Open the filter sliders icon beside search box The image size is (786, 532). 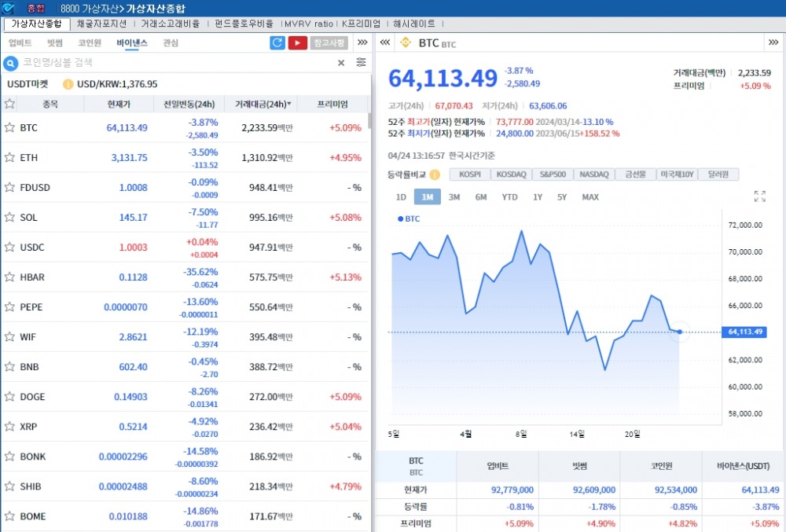[361, 62]
